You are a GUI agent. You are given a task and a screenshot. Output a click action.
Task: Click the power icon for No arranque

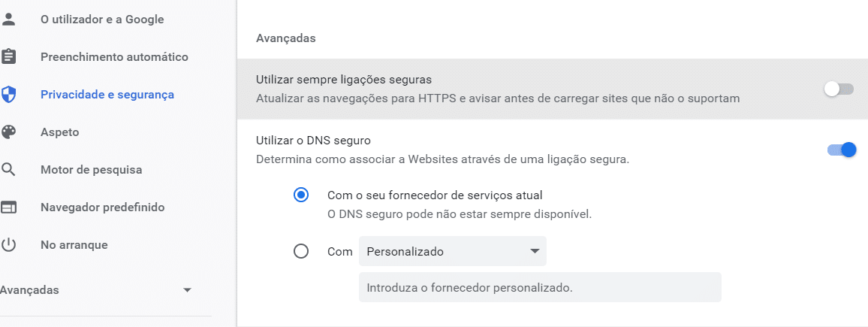pos(8,244)
